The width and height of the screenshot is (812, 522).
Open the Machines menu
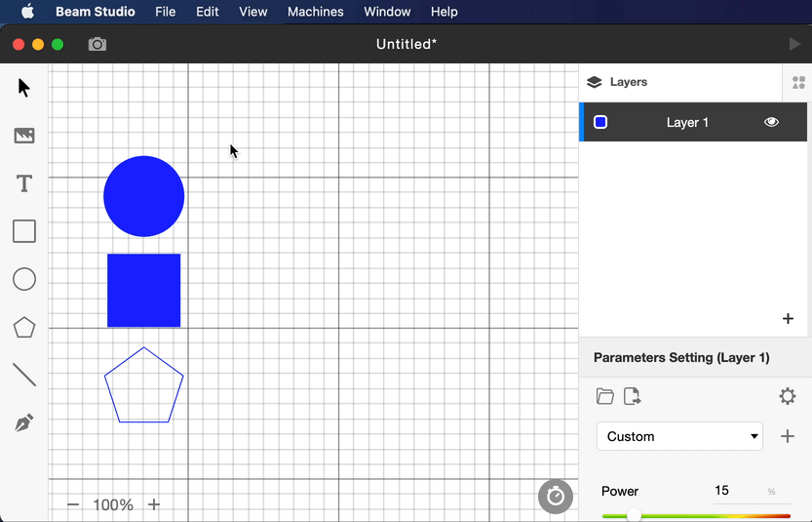pos(316,12)
